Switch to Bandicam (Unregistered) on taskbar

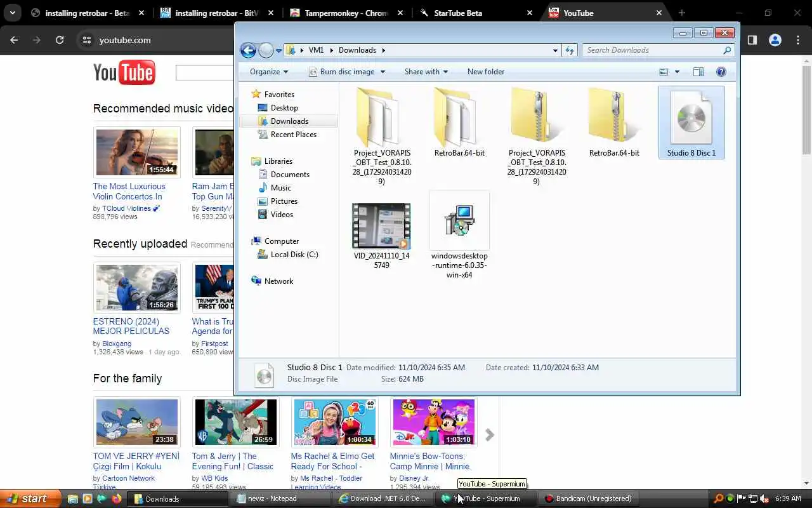pyautogui.click(x=590, y=498)
